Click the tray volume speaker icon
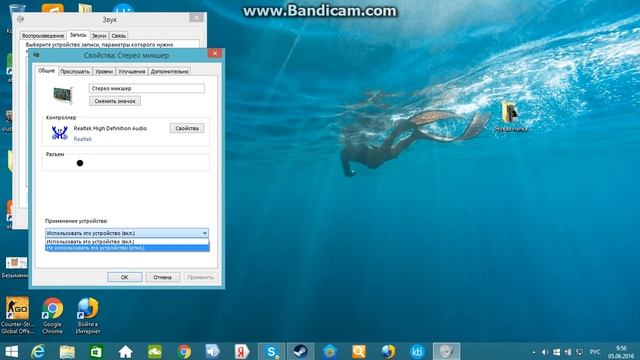640x360 pixels. 545,352
